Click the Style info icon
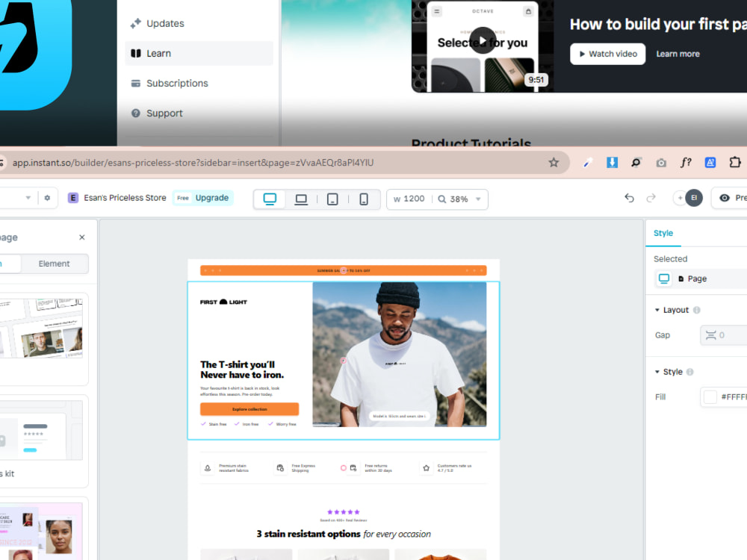Screen dimensions: 747x560 click(x=689, y=372)
